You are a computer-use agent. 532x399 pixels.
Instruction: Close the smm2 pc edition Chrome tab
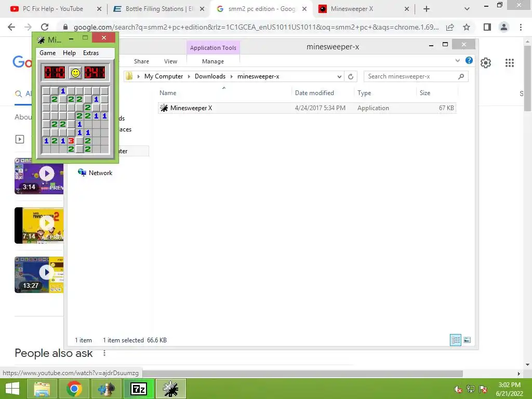(x=304, y=9)
